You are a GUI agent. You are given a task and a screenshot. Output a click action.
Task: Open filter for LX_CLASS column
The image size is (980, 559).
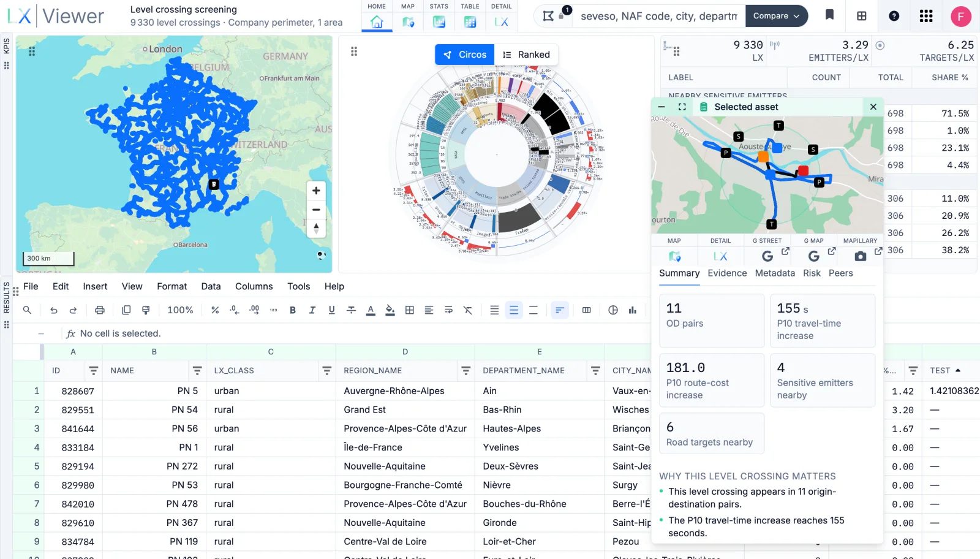327,371
